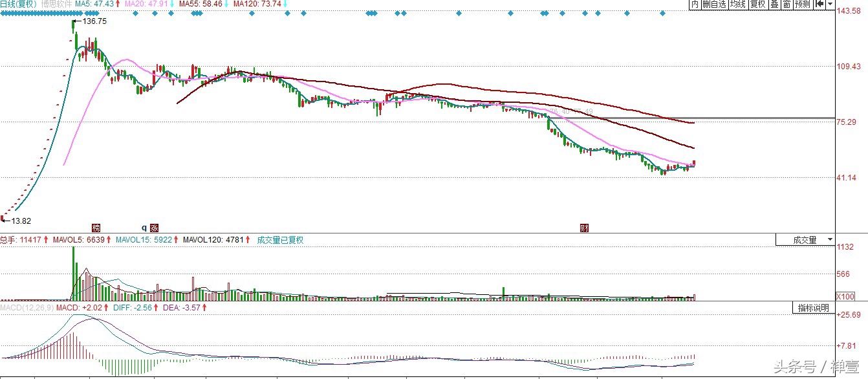Open the 成交量 indicator dropdown
Image resolution: width=868 pixels, height=379 pixels.
click(805, 240)
